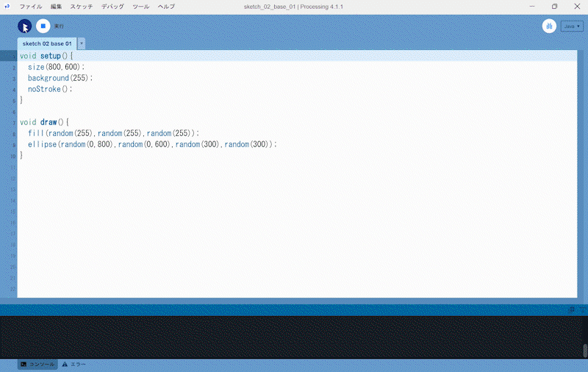Open the 編集 menu
Image resolution: width=588 pixels, height=372 pixels.
coord(56,7)
